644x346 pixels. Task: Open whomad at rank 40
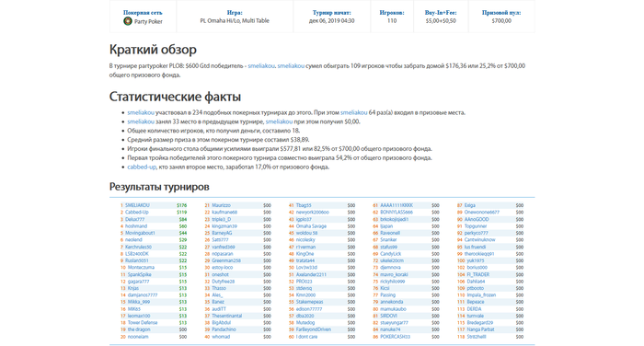click(x=221, y=337)
